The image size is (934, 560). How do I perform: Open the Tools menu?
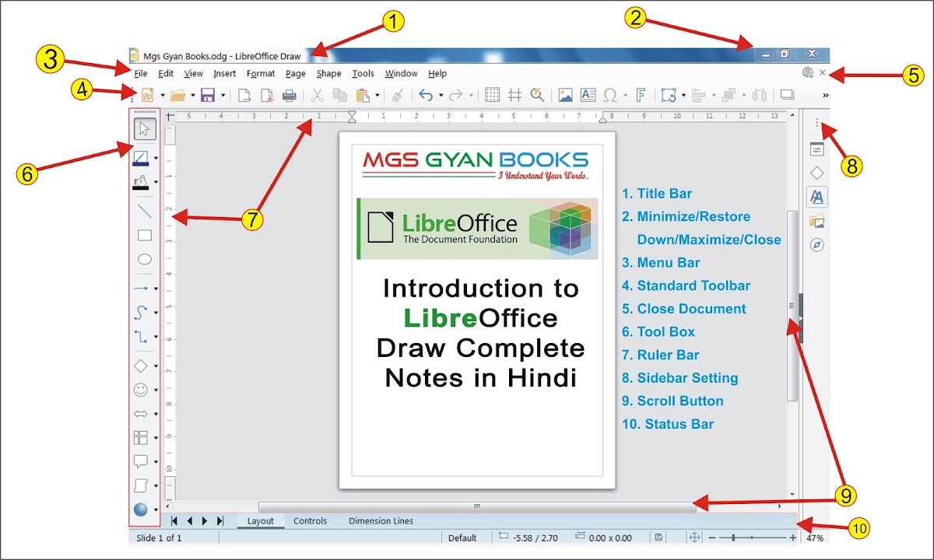point(363,74)
